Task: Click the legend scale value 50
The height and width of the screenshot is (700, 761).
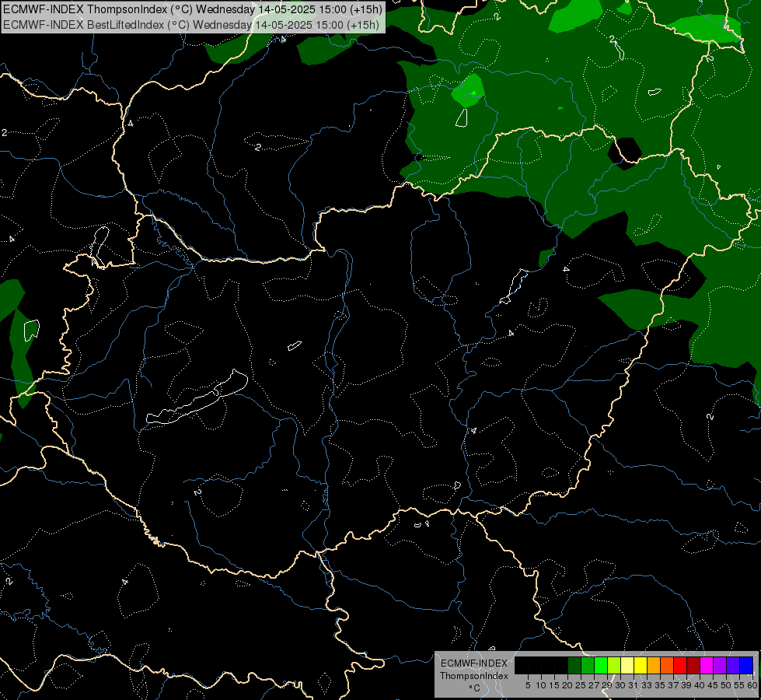Action: (x=726, y=685)
